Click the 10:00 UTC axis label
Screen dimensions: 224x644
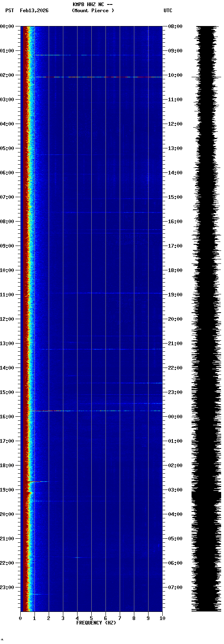(x=175, y=75)
